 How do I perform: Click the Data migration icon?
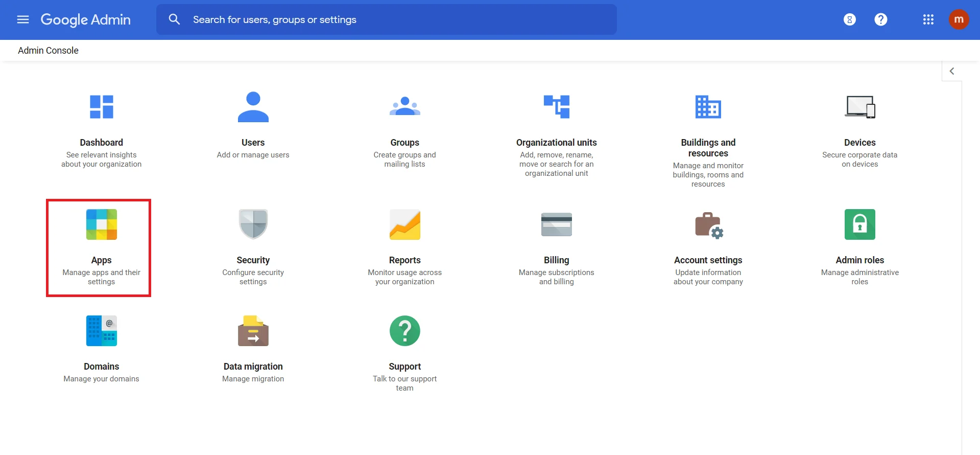tap(253, 331)
